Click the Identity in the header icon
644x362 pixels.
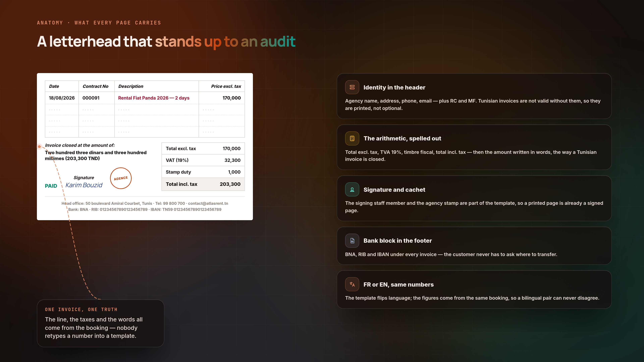point(352,87)
